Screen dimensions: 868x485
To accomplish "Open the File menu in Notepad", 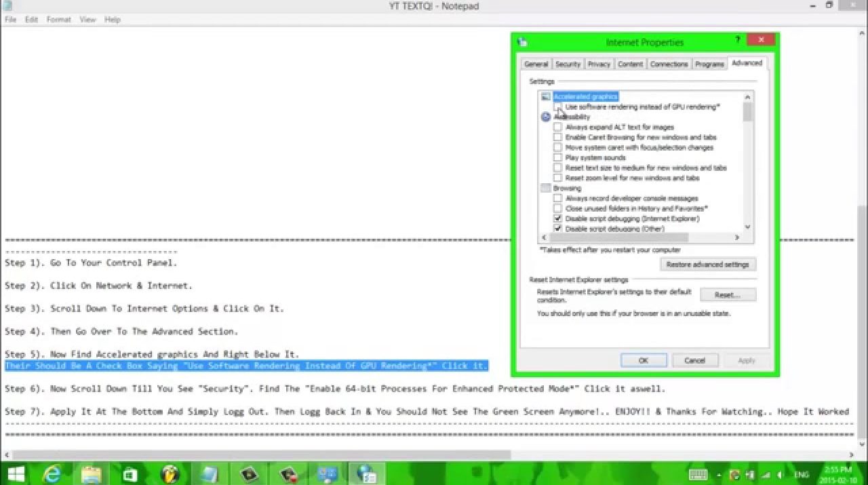I will 11,20.
